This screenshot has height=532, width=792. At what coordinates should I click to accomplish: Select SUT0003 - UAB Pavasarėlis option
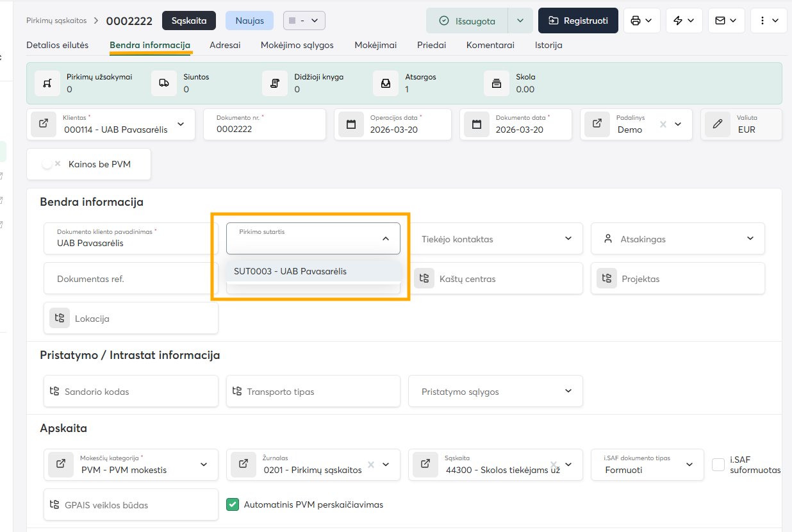290,271
